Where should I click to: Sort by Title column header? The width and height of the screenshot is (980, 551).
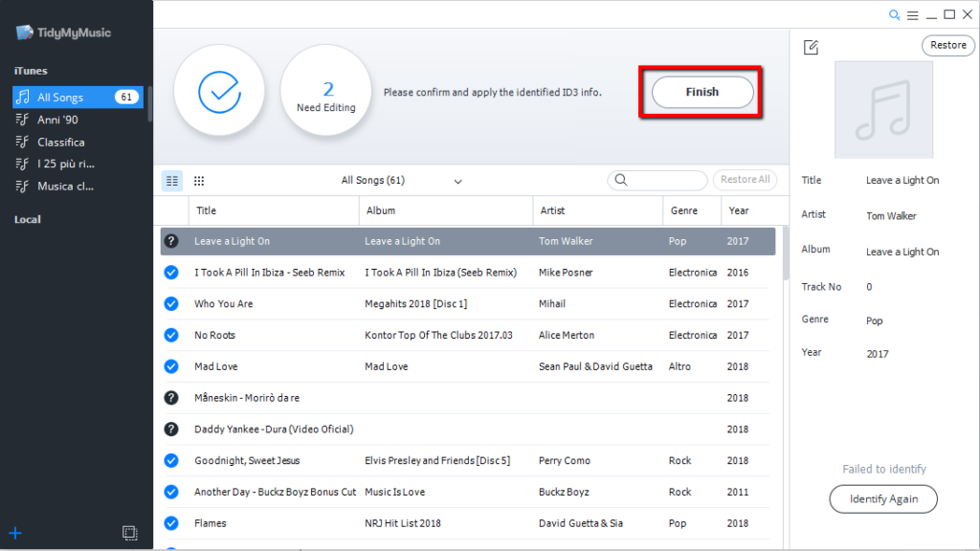274,210
